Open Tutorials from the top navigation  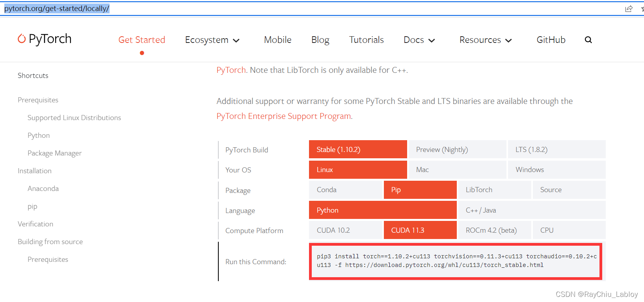pyautogui.click(x=367, y=40)
